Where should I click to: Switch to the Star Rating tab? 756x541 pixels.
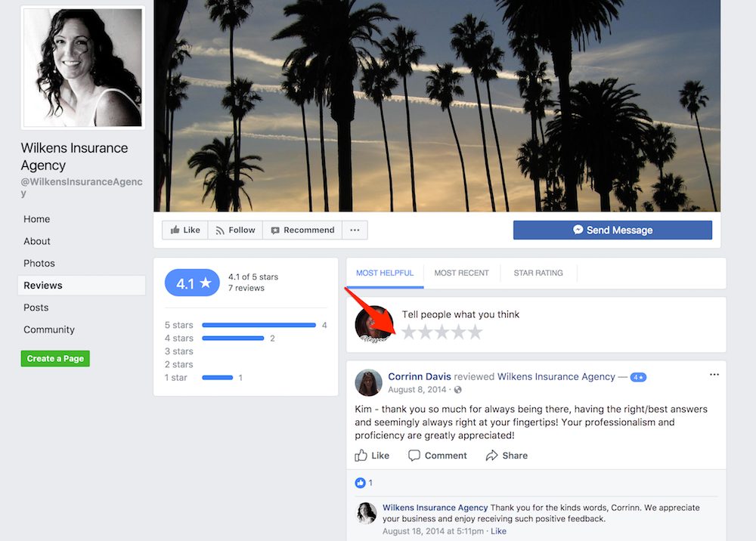coord(538,274)
